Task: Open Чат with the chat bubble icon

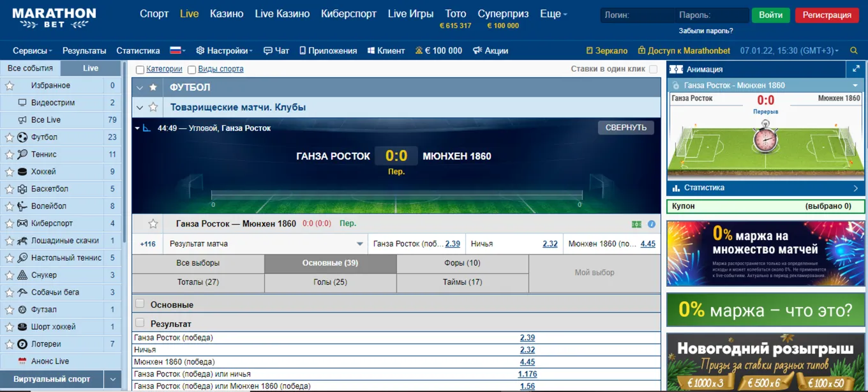Action: point(276,50)
